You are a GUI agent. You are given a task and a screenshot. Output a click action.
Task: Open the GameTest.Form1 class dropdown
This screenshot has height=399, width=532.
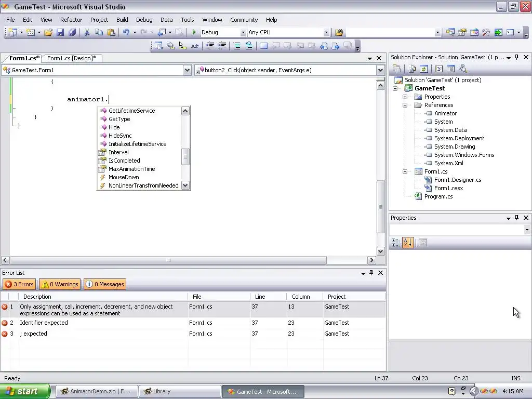tap(187, 70)
